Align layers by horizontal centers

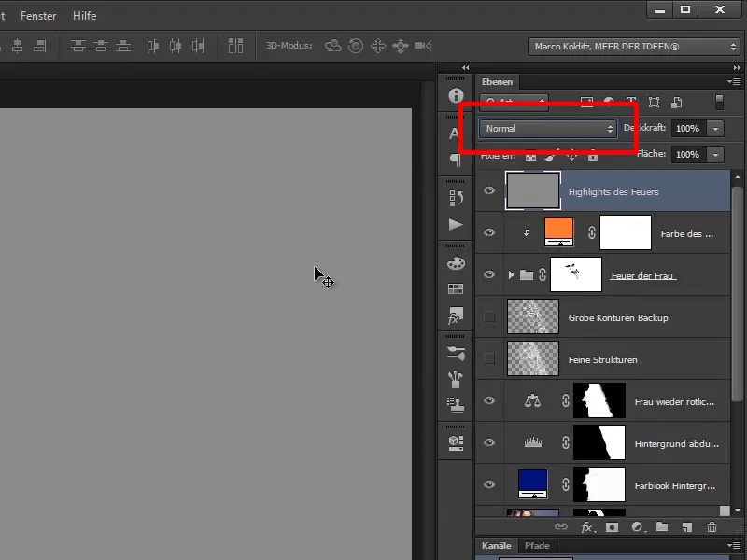click(18, 46)
